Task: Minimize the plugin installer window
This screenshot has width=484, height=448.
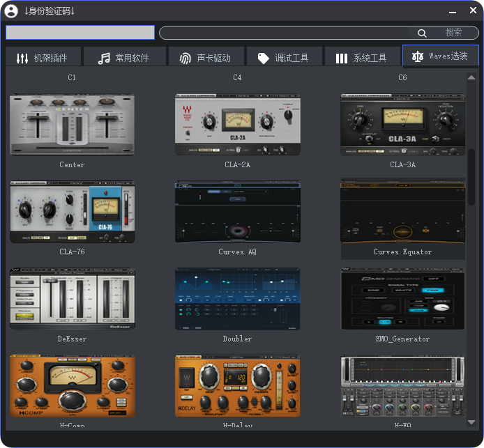Action: (453, 11)
